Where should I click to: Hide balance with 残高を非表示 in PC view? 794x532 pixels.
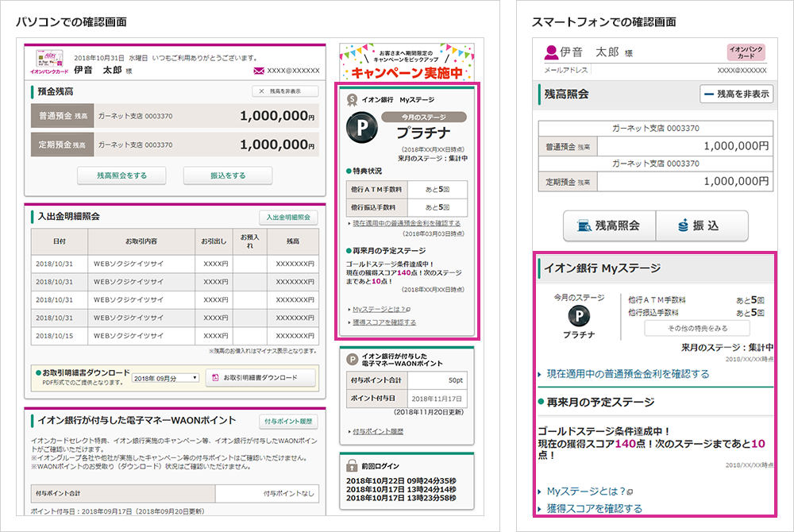[285, 91]
